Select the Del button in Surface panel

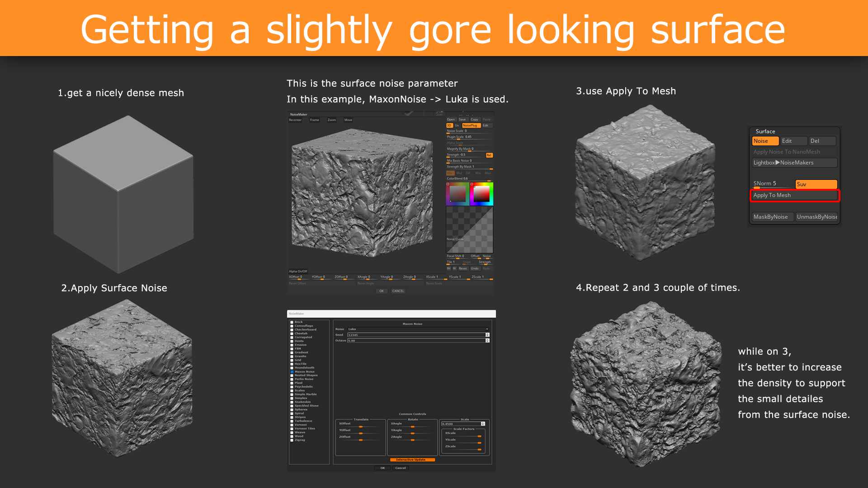tap(821, 141)
